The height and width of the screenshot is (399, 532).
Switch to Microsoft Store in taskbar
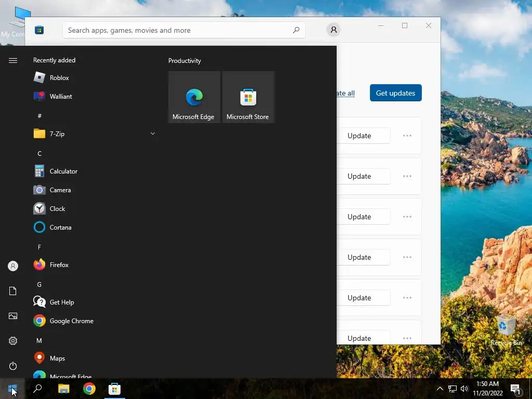pos(114,389)
